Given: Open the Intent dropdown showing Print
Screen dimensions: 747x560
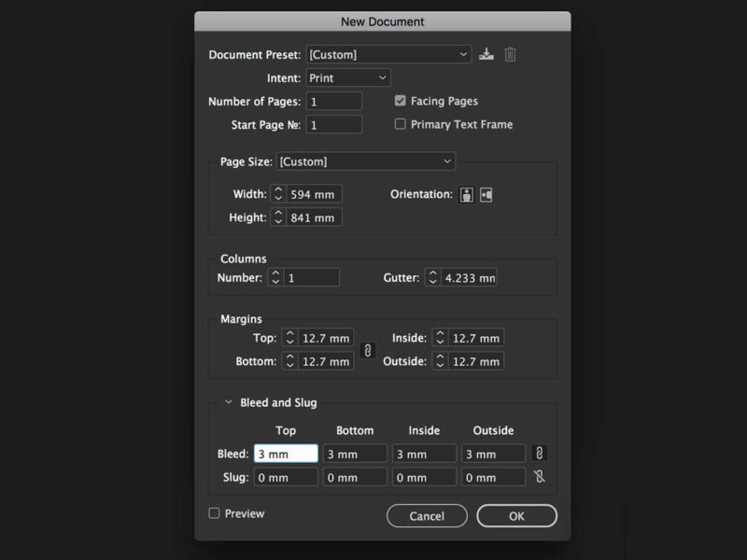Looking at the screenshot, I should [x=346, y=77].
